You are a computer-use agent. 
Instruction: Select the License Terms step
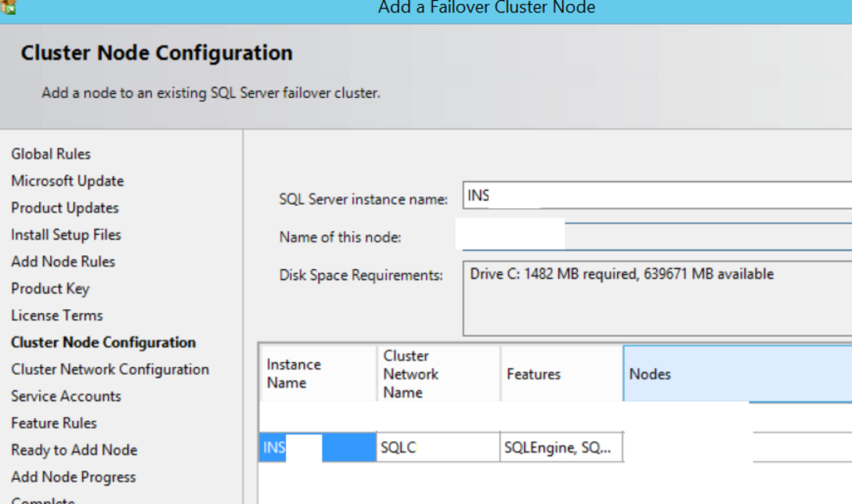[x=57, y=315]
